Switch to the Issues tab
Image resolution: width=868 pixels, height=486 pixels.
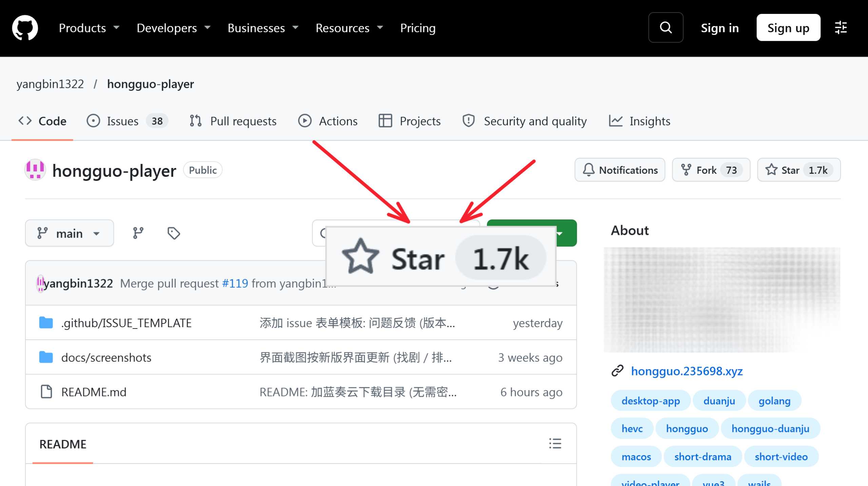tap(127, 121)
